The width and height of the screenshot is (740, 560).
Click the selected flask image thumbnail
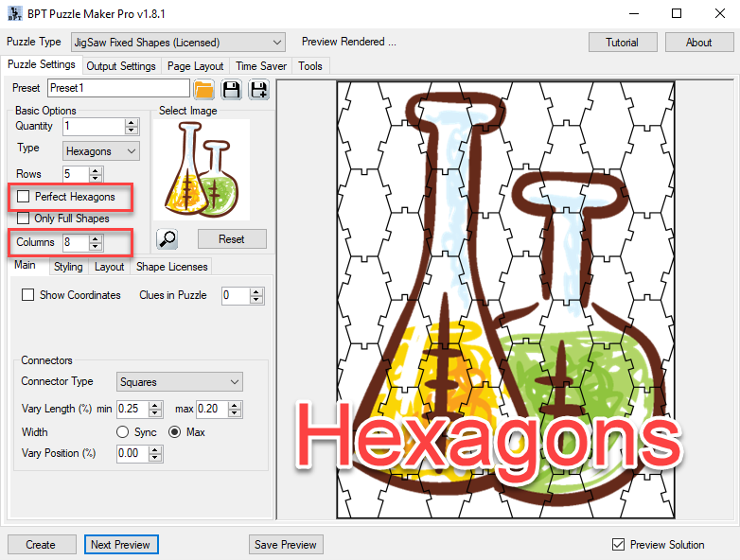point(202,170)
